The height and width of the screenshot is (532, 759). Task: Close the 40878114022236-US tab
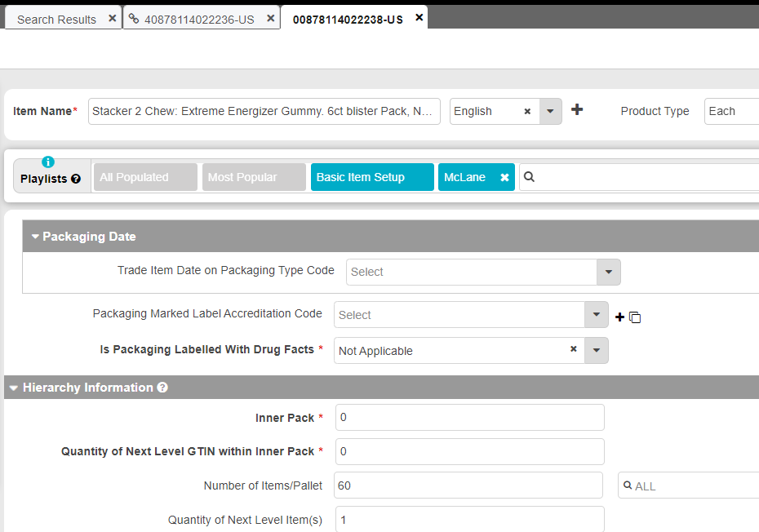[x=271, y=19]
